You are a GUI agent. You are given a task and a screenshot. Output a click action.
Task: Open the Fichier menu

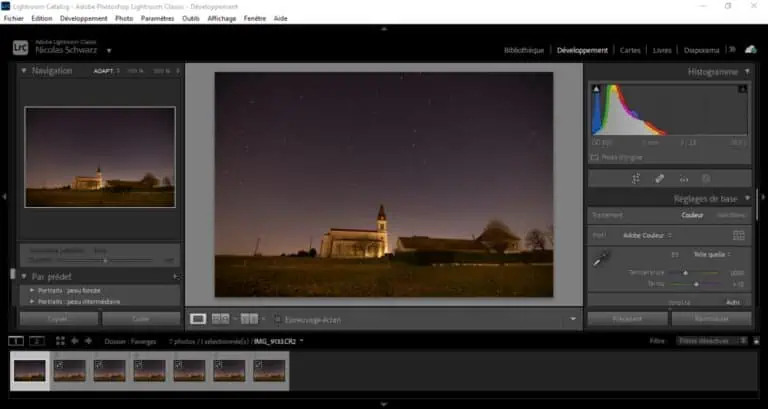tap(14, 19)
